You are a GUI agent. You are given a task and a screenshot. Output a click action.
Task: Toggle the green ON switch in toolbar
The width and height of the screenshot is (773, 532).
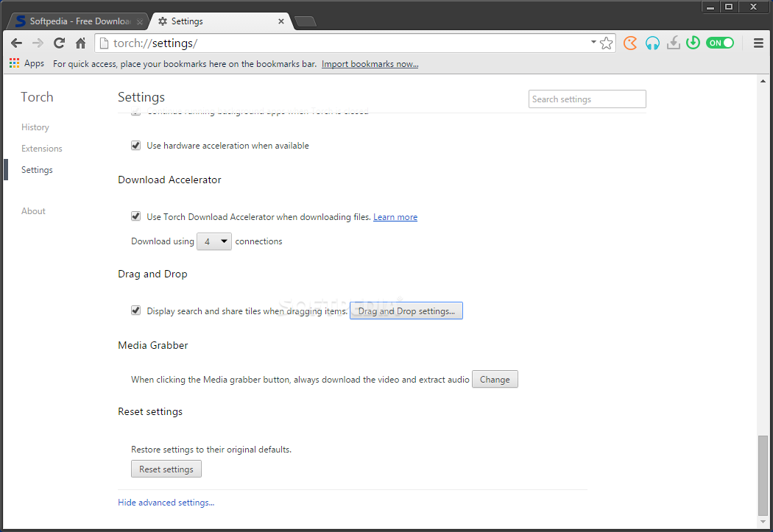pyautogui.click(x=720, y=43)
